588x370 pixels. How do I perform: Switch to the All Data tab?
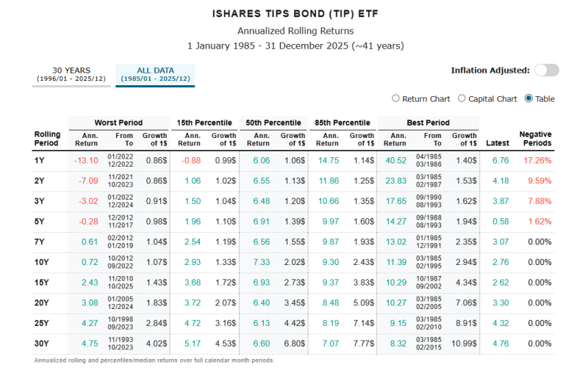pyautogui.click(x=155, y=74)
